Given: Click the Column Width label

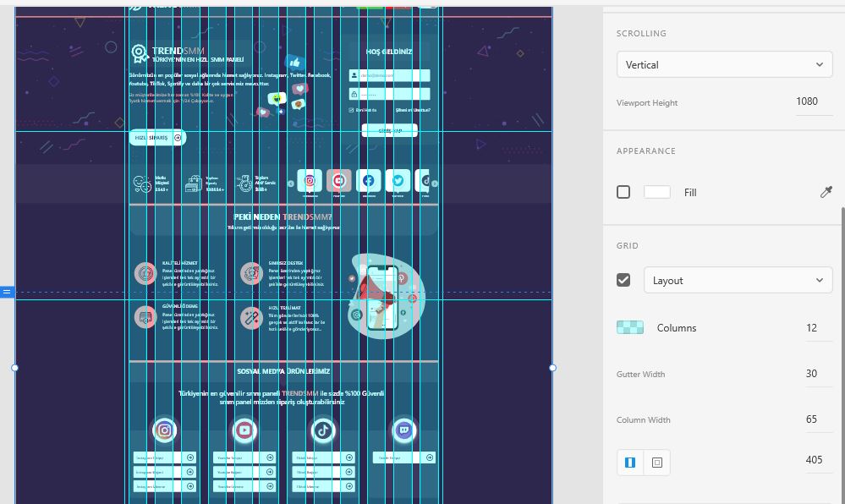Looking at the screenshot, I should [644, 420].
